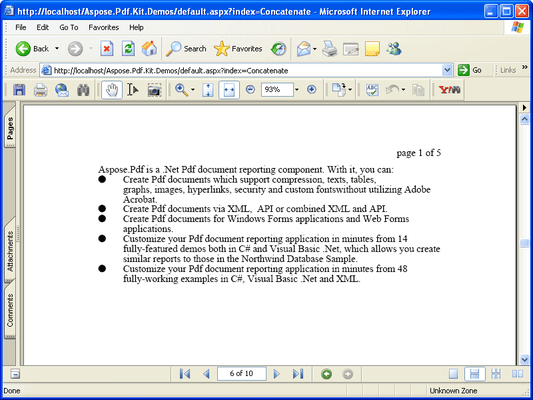Click the Rotate pages icon
Image resolution: width=533 pixels, height=400 pixels.
click(x=339, y=90)
